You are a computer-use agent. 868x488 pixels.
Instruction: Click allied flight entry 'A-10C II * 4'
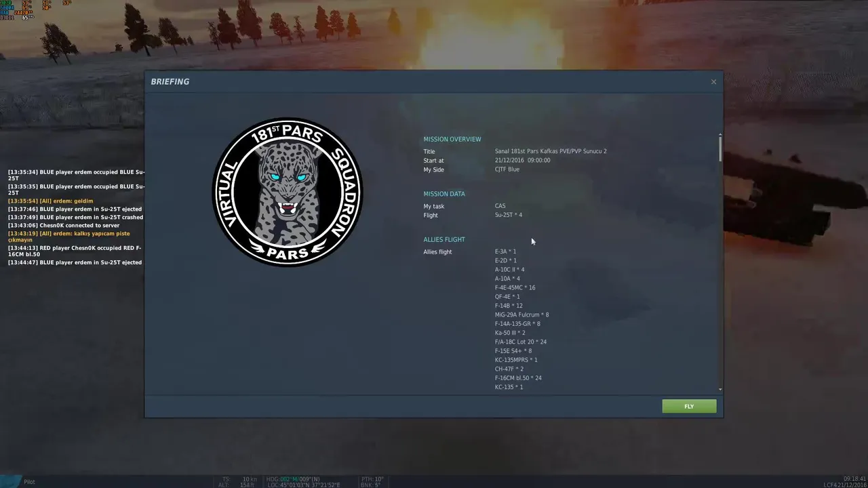tap(509, 270)
